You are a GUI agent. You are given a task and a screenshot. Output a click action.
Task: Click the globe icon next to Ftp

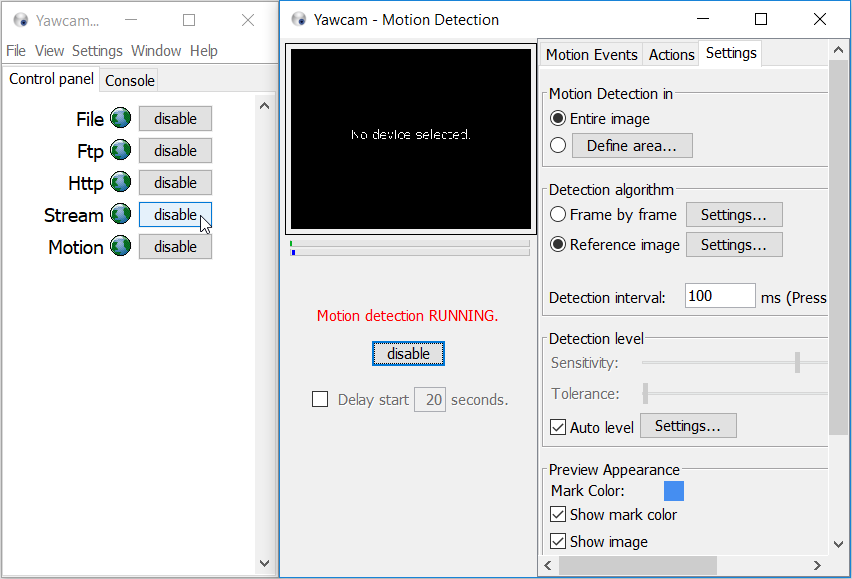(121, 150)
